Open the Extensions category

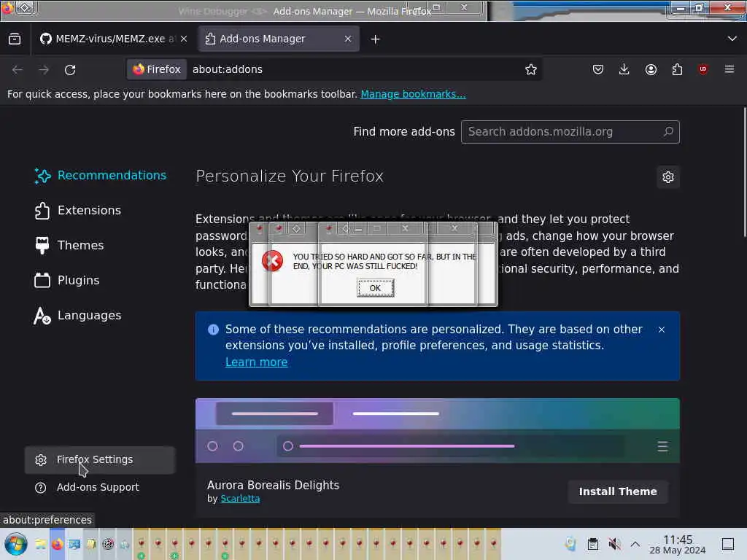[x=77, y=211]
